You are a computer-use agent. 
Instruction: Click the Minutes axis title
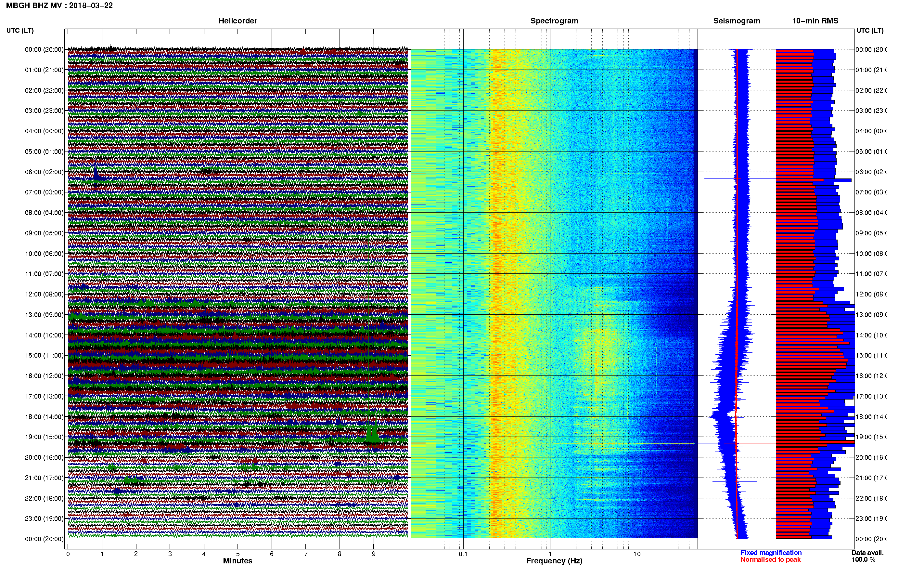(x=237, y=561)
